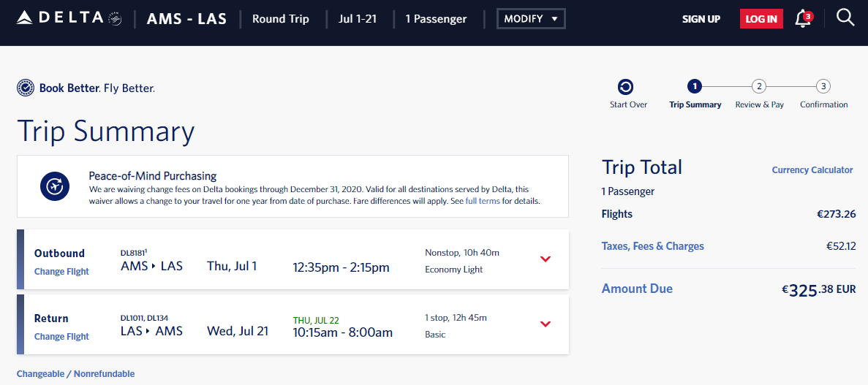Select step 2 Review & Pay circle

(x=759, y=87)
